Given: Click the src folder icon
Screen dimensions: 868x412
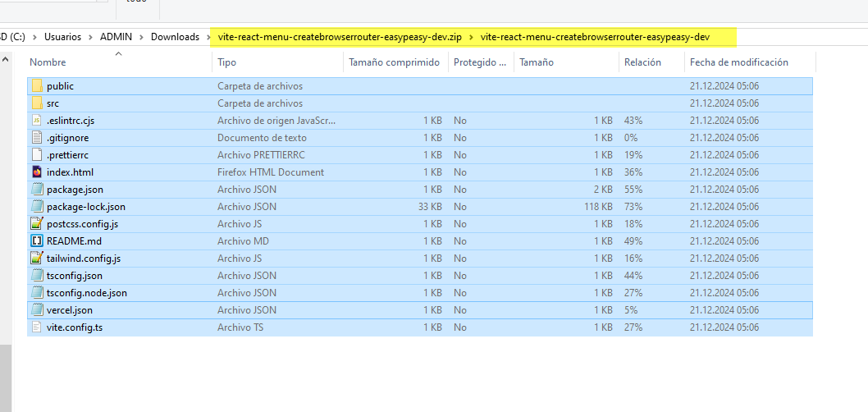Looking at the screenshot, I should (x=37, y=103).
